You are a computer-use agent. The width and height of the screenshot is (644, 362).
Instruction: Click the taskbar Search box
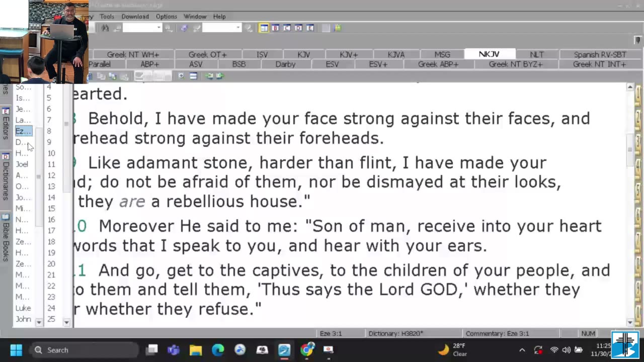tap(84, 350)
